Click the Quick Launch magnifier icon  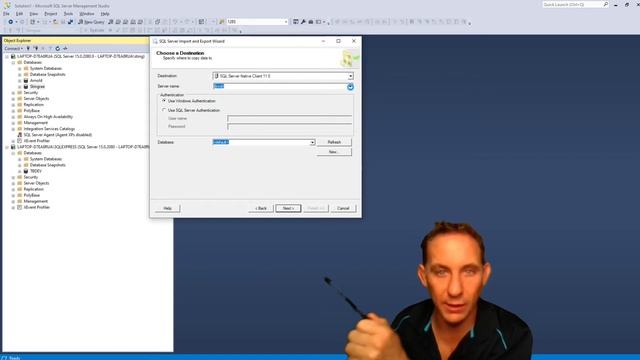606,4
